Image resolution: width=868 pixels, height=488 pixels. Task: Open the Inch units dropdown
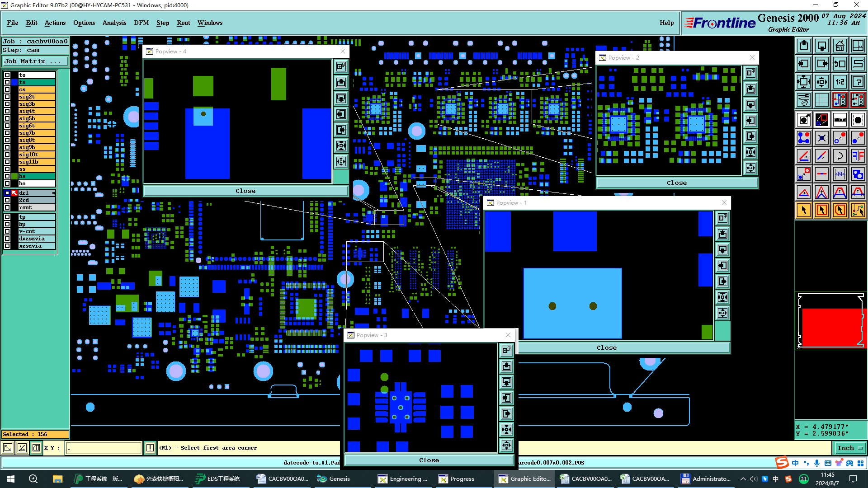pyautogui.click(x=850, y=448)
